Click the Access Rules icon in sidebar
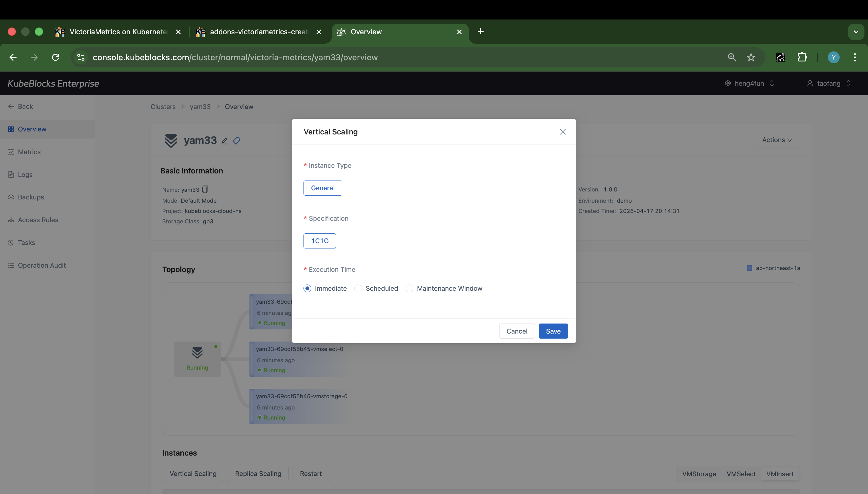 (x=11, y=220)
